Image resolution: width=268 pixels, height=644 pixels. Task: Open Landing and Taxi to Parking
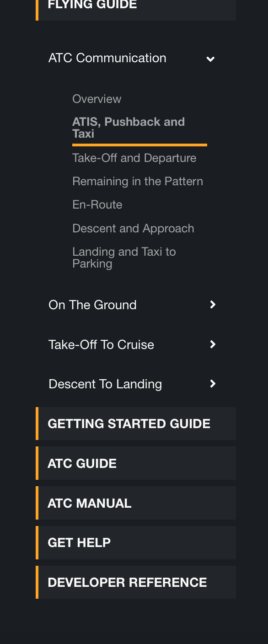point(124,258)
